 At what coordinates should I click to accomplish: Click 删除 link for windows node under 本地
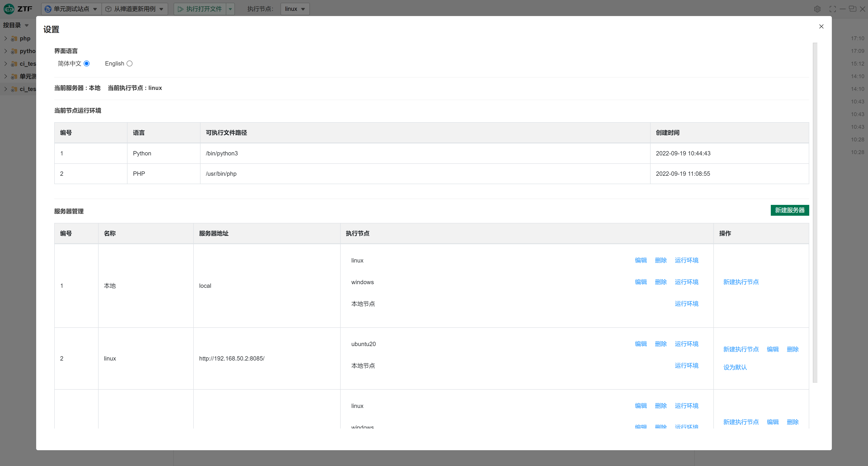tap(660, 282)
